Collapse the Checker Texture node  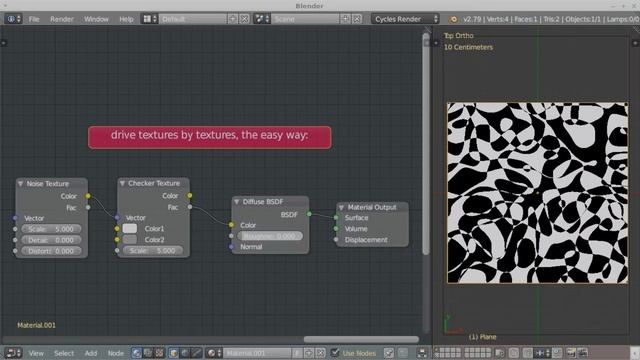pyautogui.click(x=122, y=183)
